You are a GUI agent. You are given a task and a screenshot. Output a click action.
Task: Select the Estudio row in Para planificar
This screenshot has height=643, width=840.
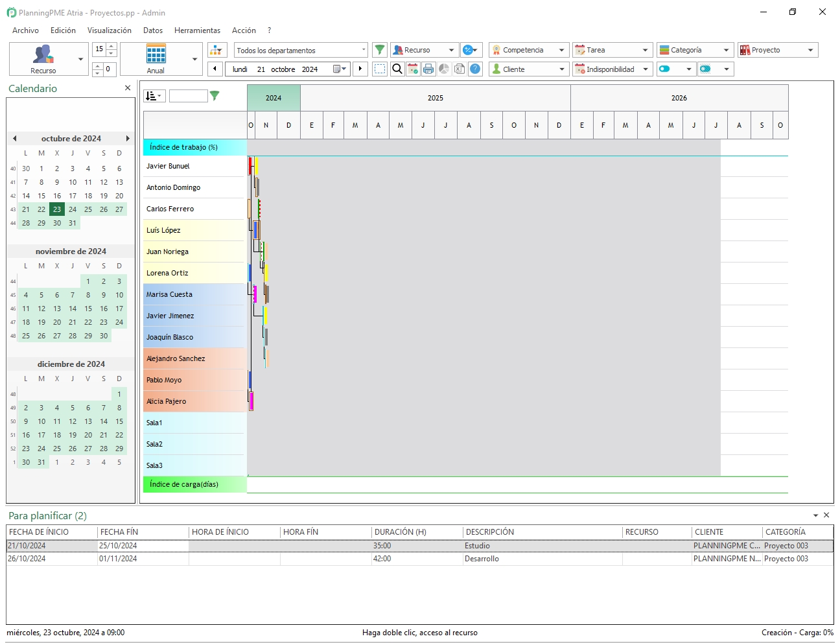(420, 546)
